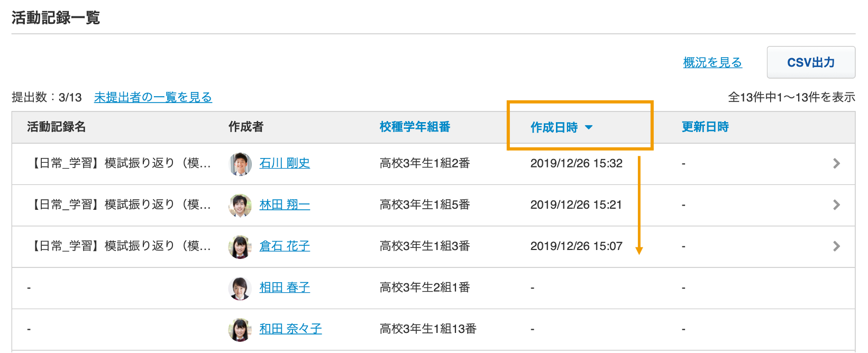868x353 pixels.
Task: Toggle sort arrow next to 作成日時
Action: click(x=589, y=127)
